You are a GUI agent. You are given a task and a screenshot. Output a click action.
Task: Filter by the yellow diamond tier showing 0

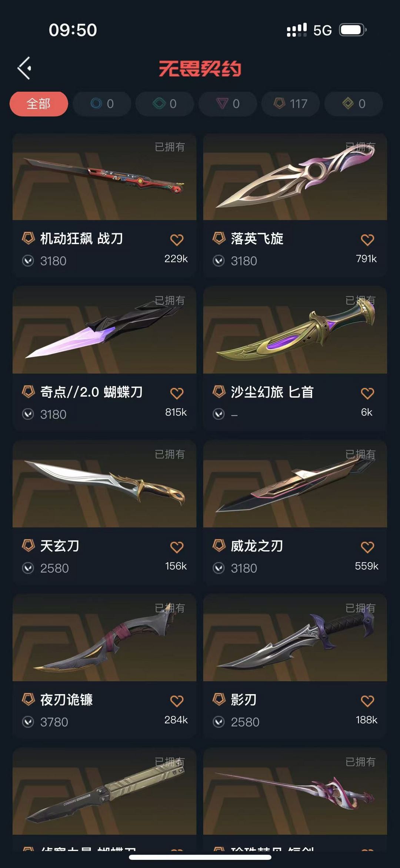[x=354, y=104]
